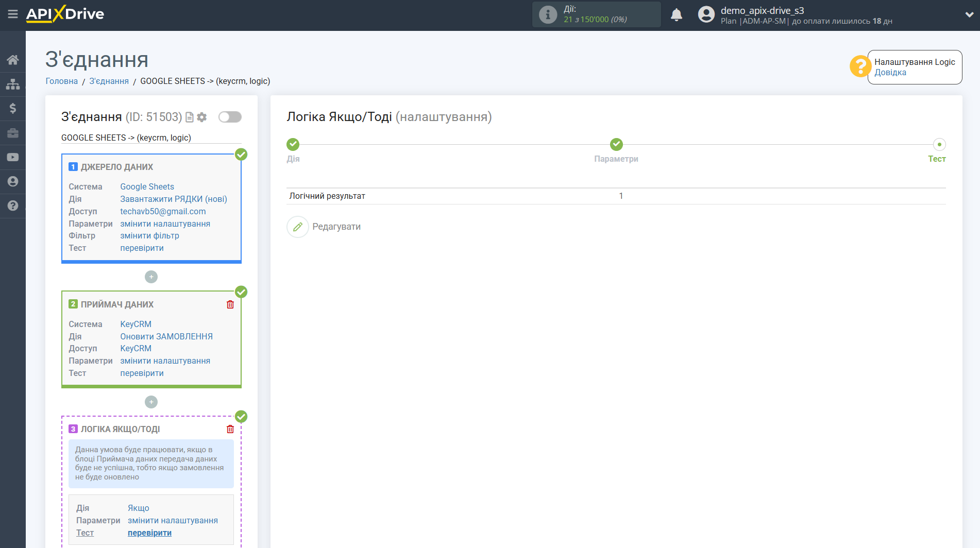Image resolution: width=980 pixels, height=548 pixels.
Task: Open KeyCRM access link in receiver
Action: (136, 348)
